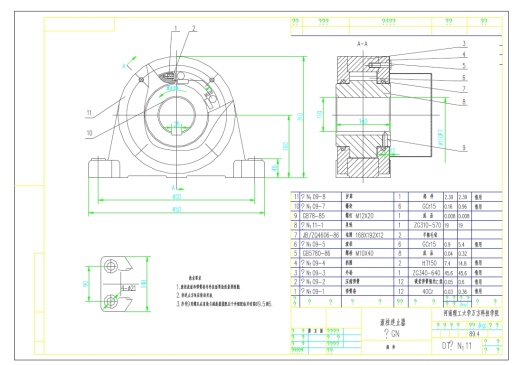Click the "90" dimension on the foot detail
Viewport: 520px width, 365px height.
[85, 284]
